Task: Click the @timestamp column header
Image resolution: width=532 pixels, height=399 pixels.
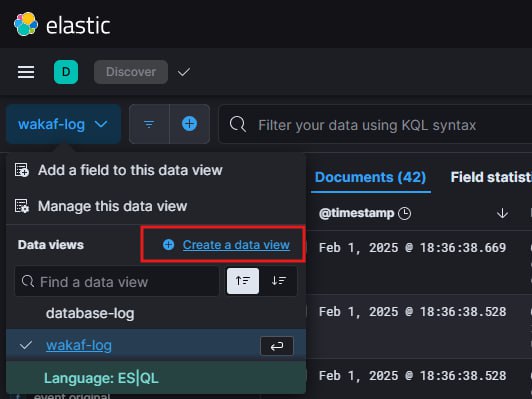Action: point(356,213)
